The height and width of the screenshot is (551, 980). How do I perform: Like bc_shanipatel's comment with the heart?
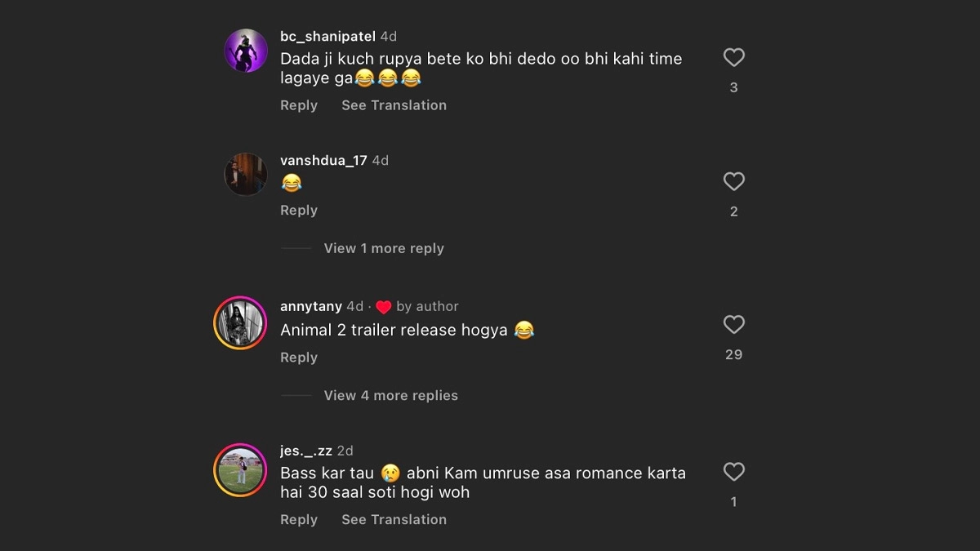733,57
